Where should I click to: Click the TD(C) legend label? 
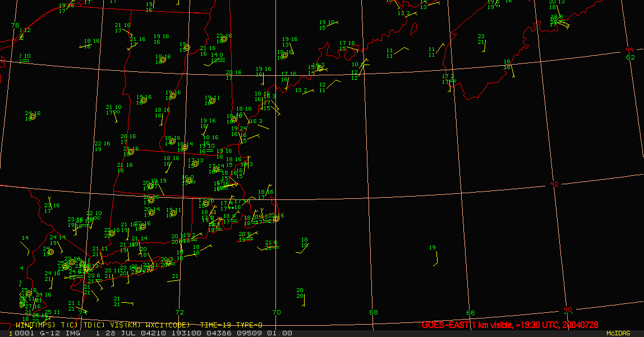point(94,325)
